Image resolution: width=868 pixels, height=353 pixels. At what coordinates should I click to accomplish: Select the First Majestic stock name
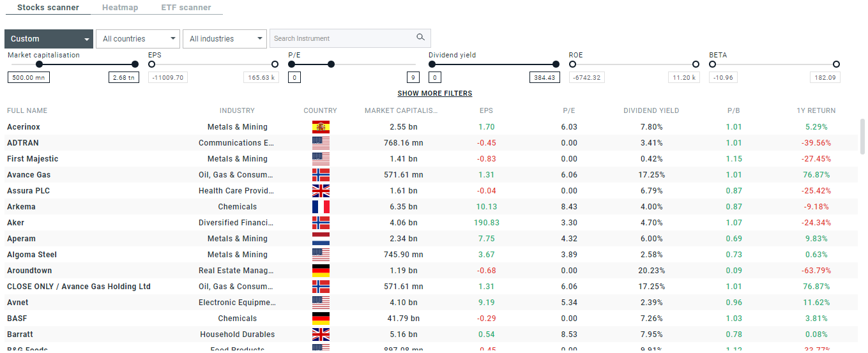pyautogui.click(x=33, y=159)
